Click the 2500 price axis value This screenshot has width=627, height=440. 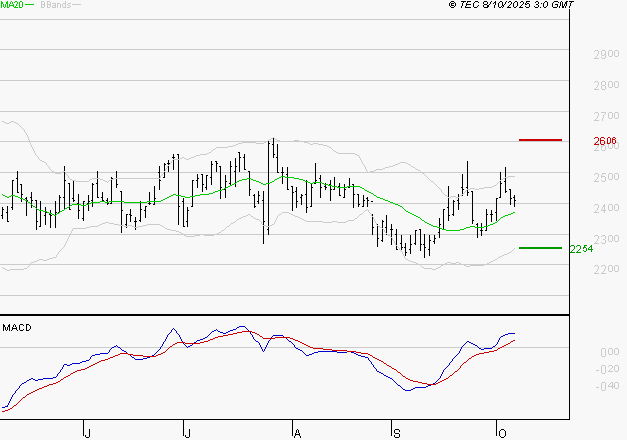tap(606, 177)
